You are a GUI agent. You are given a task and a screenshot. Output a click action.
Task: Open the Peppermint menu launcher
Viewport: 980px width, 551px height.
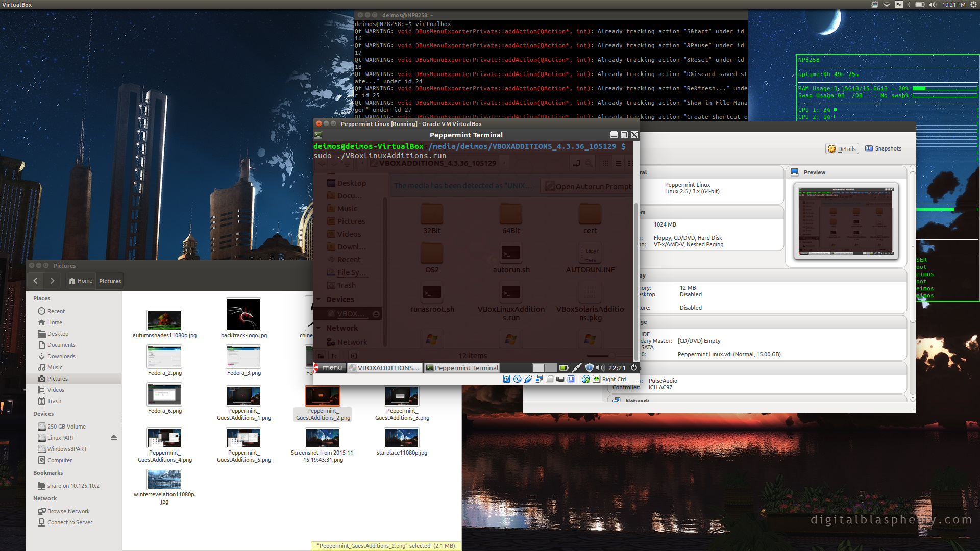point(329,368)
